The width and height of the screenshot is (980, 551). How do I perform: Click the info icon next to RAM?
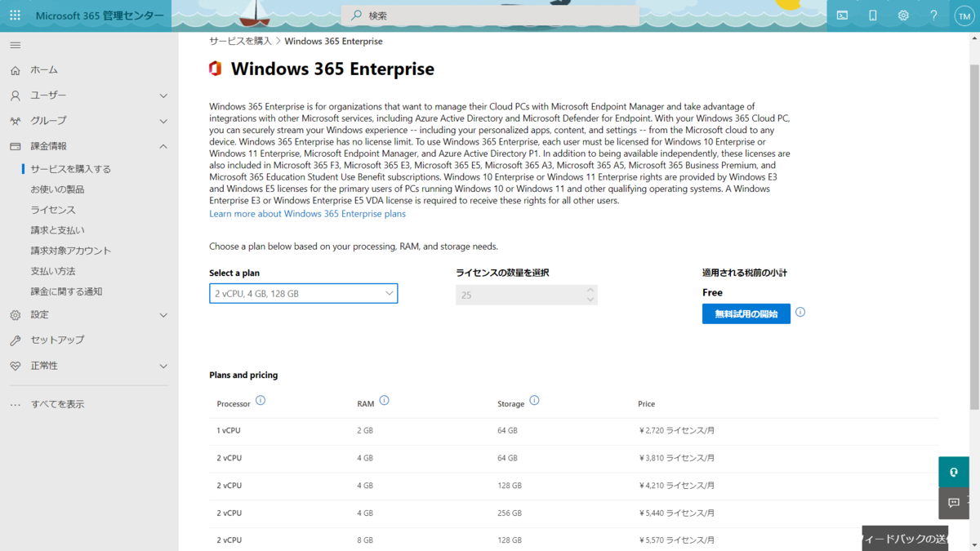point(384,400)
